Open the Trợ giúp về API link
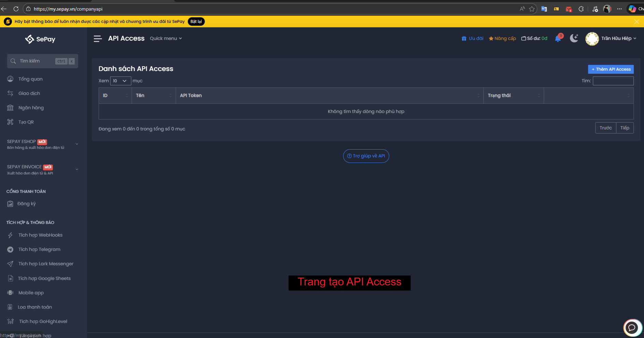Screen dimensions: 644x338 (366, 156)
